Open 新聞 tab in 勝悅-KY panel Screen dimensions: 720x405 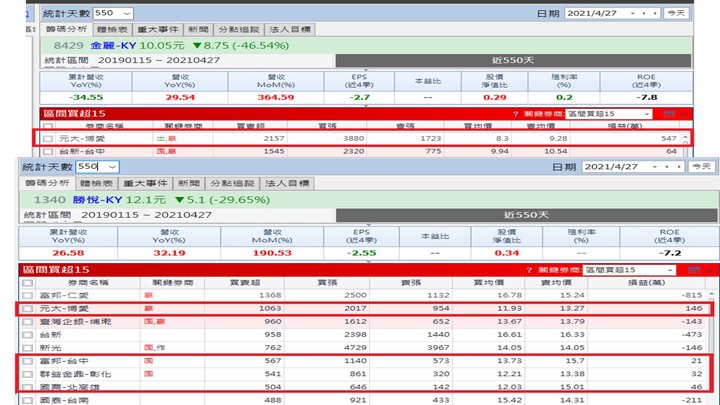189,183
